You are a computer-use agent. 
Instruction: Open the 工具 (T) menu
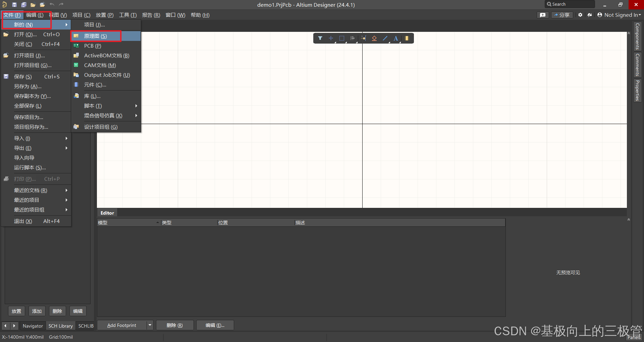(x=128, y=15)
